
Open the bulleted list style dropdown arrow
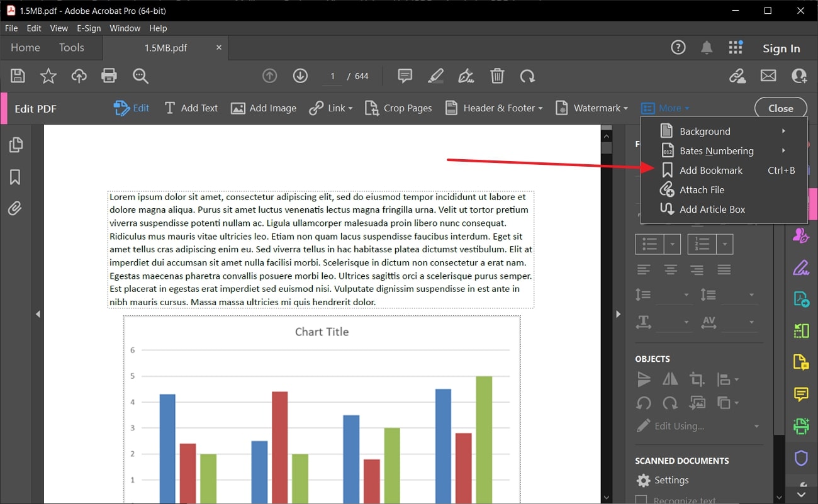(673, 244)
